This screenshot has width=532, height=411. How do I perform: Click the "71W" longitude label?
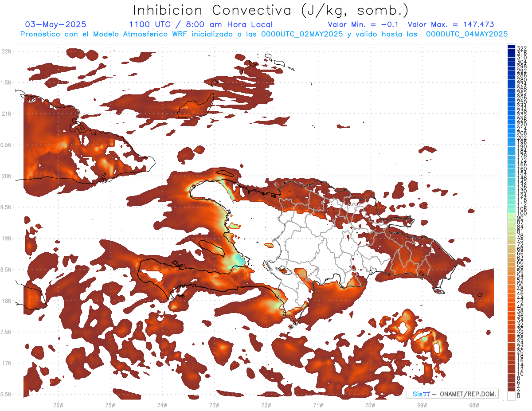318,405
